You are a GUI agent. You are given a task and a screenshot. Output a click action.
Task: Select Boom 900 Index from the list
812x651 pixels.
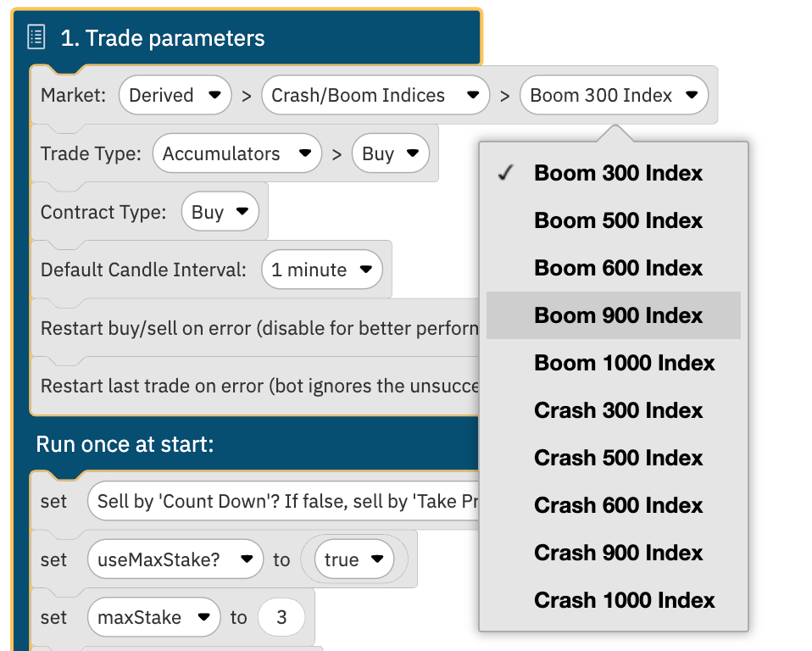(x=614, y=315)
